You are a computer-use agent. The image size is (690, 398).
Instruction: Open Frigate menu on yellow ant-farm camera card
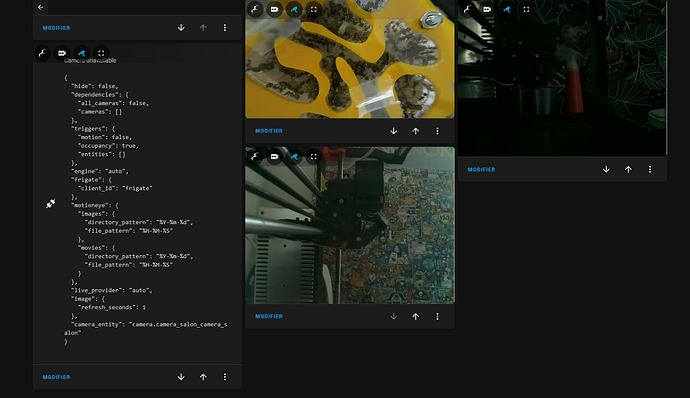pyautogui.click(x=255, y=9)
